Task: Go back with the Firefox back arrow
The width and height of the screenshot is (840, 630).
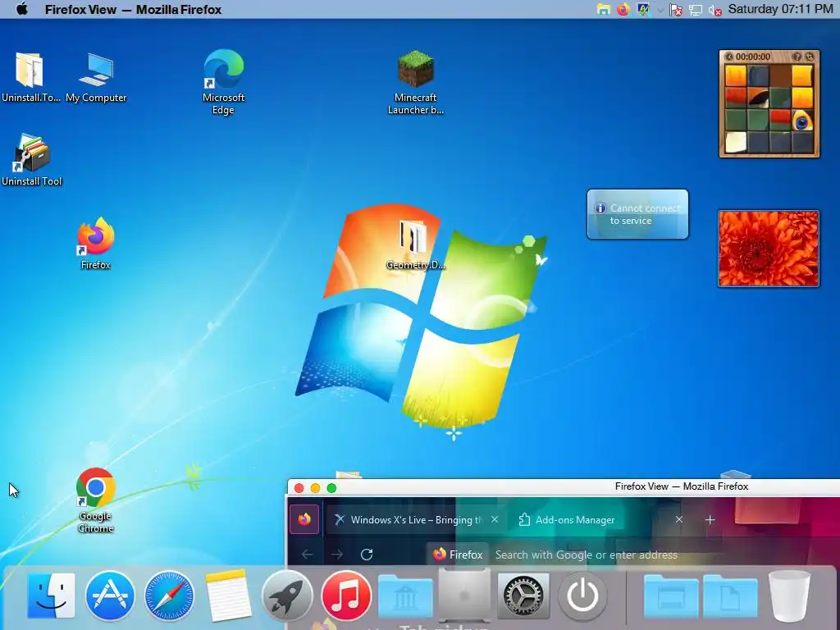Action: pos(307,555)
